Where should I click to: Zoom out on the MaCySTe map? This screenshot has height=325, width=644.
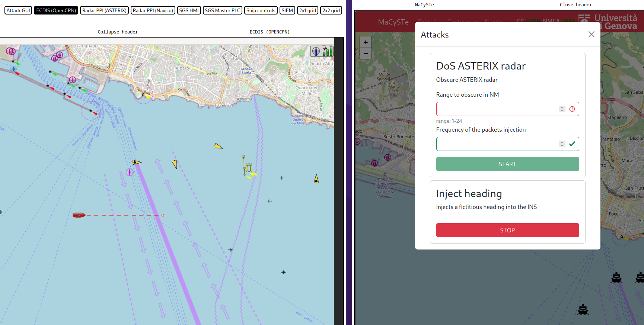pos(366,54)
